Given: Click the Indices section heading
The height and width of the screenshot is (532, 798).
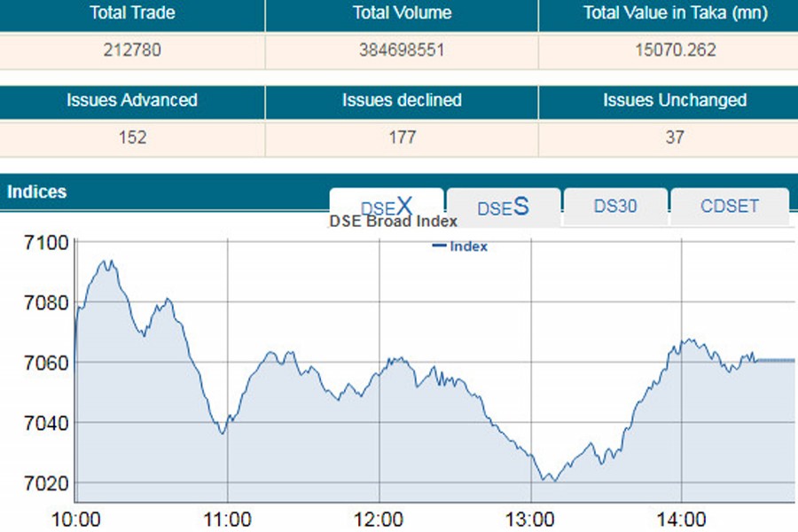Looking at the screenshot, I should pos(36,192).
